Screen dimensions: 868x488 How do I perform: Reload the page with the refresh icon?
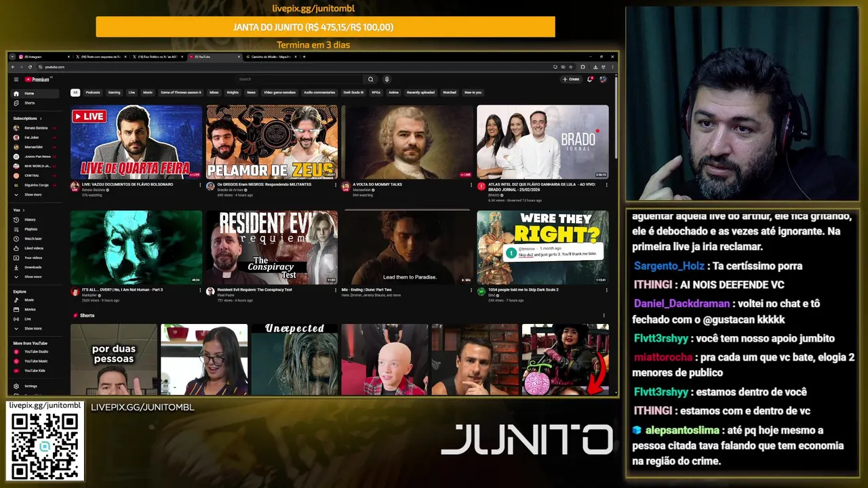[29, 67]
